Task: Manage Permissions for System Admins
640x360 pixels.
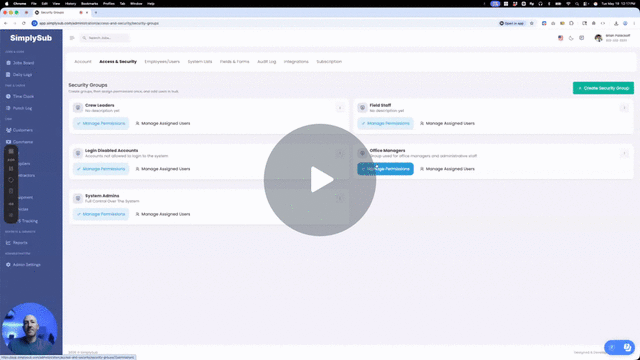Action: (x=101, y=214)
